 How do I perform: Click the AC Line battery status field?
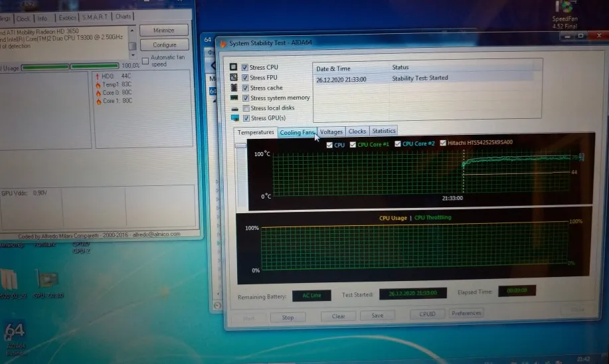tap(311, 296)
